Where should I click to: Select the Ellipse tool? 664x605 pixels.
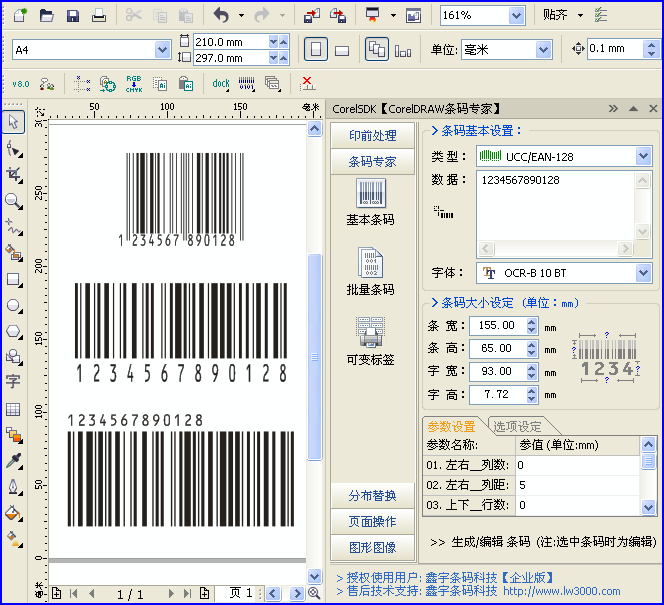[14, 306]
